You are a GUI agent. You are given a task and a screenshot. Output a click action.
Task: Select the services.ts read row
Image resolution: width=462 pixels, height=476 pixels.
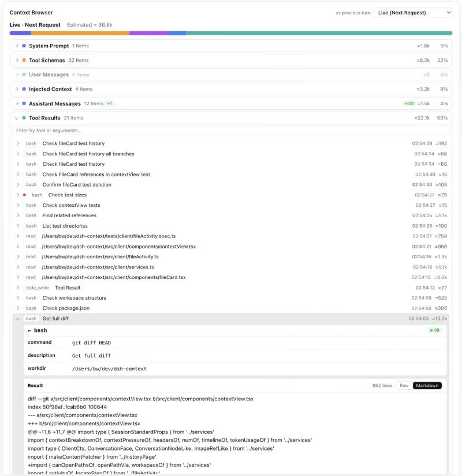230,267
